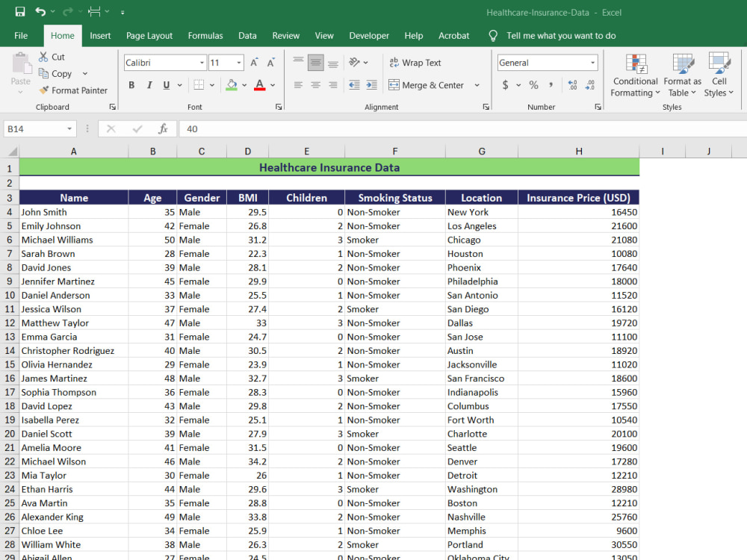
Task: Toggle Italic formatting
Action: coord(149,85)
